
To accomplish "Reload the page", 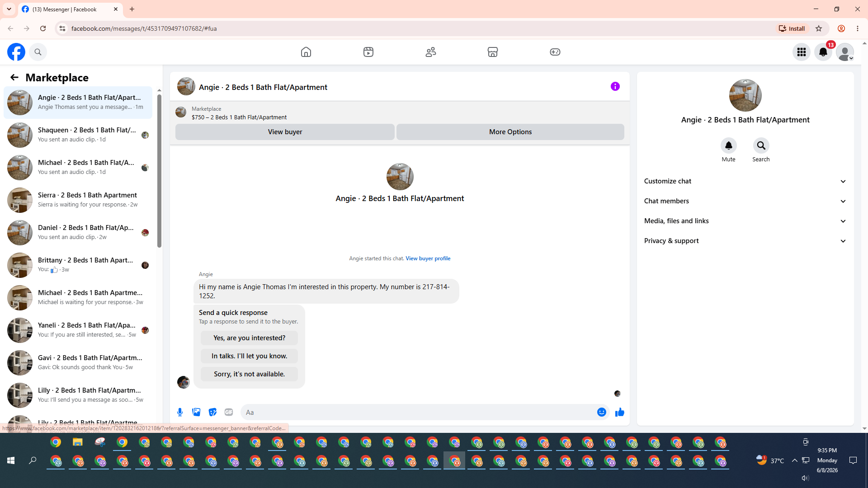I will pyautogui.click(x=43, y=28).
